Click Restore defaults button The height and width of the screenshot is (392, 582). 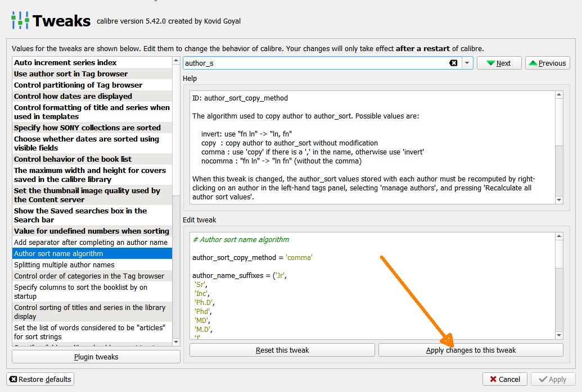pos(40,379)
